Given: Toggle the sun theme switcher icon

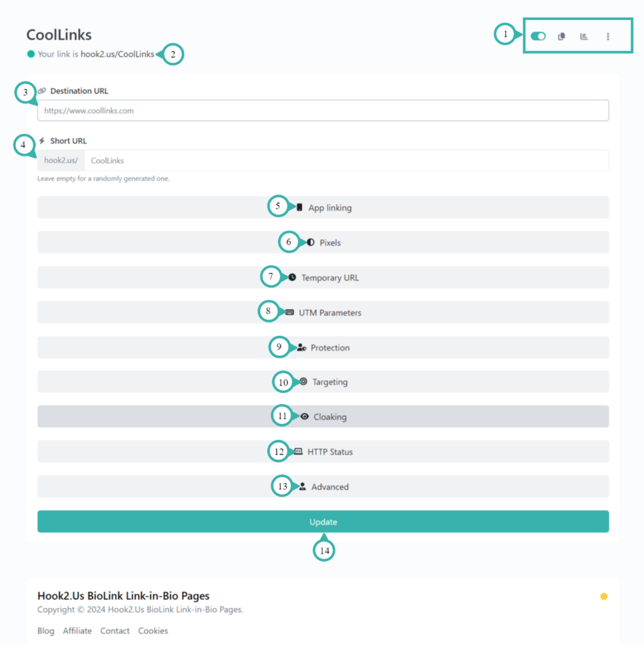Looking at the screenshot, I should [x=603, y=597].
